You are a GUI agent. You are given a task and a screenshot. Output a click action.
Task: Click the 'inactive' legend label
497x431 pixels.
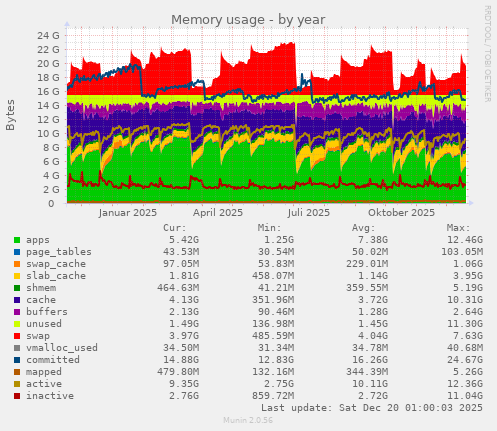coord(50,396)
